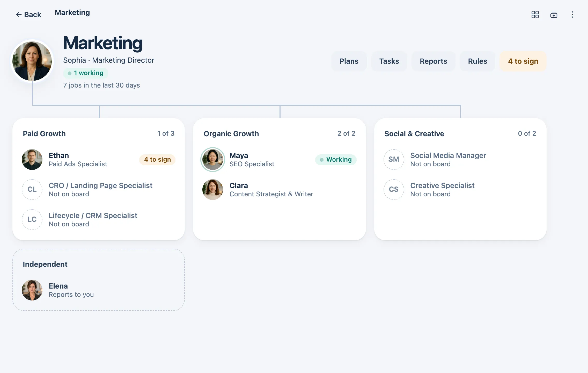Open the Social & Creative team heading
Viewport: 588px width, 373px height.
414,134
